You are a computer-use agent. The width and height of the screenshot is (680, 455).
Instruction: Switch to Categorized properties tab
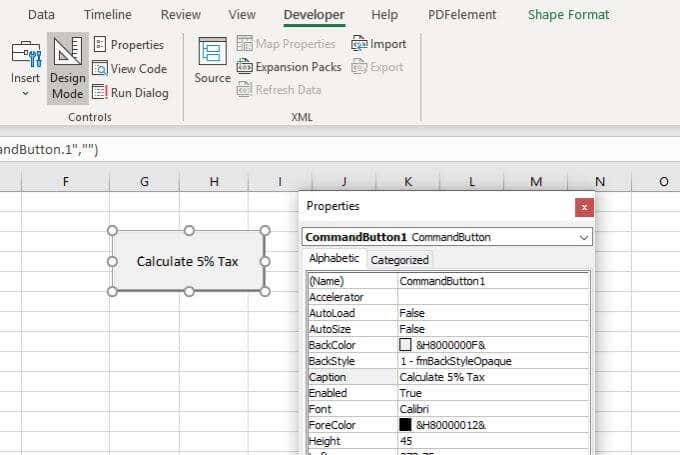tap(399, 260)
